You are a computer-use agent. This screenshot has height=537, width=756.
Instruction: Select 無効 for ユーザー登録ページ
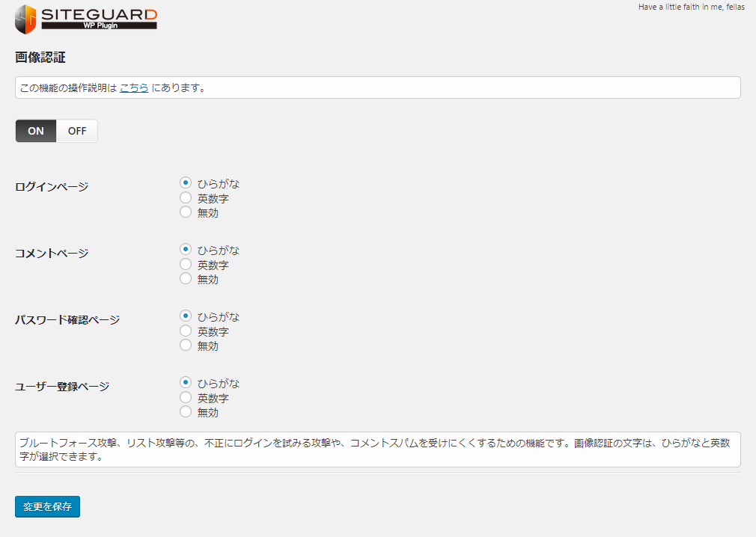pos(186,411)
